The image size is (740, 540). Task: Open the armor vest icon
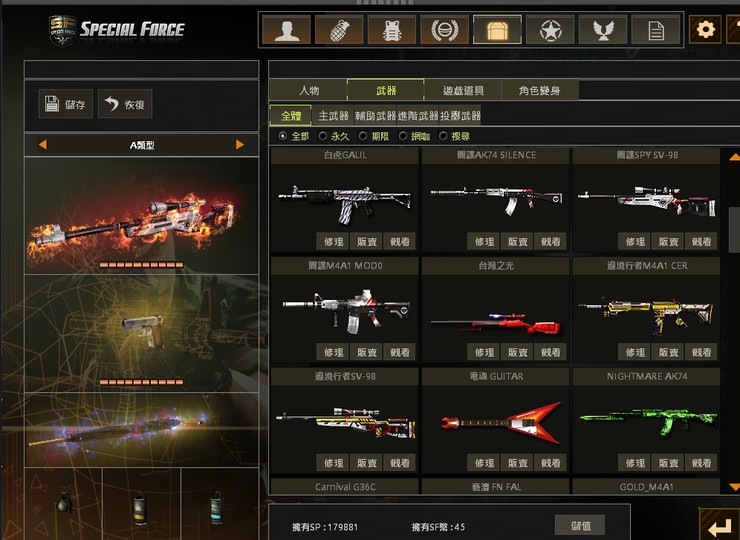pyautogui.click(x=392, y=30)
